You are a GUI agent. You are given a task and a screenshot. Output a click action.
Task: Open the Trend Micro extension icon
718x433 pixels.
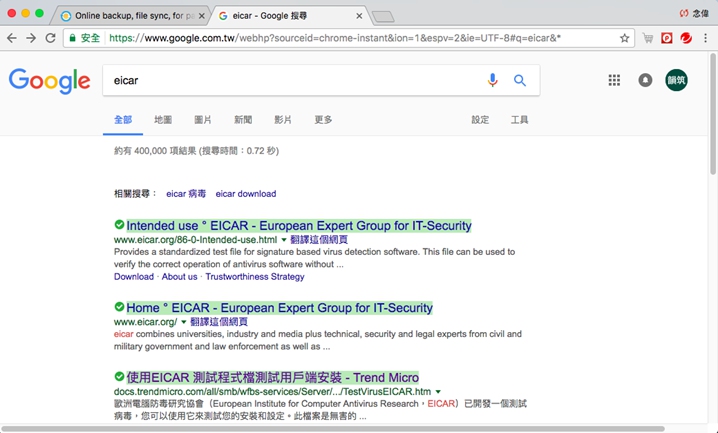(686, 38)
